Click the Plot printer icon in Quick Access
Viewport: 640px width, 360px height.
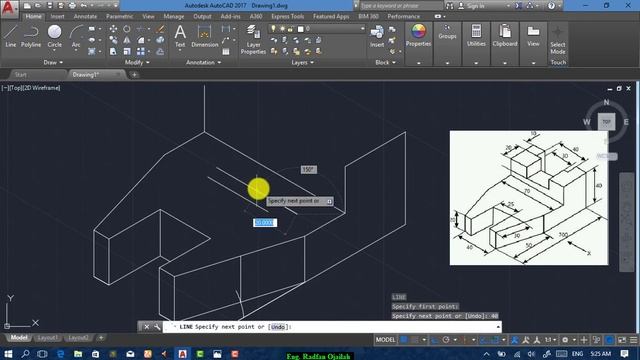[72, 6]
